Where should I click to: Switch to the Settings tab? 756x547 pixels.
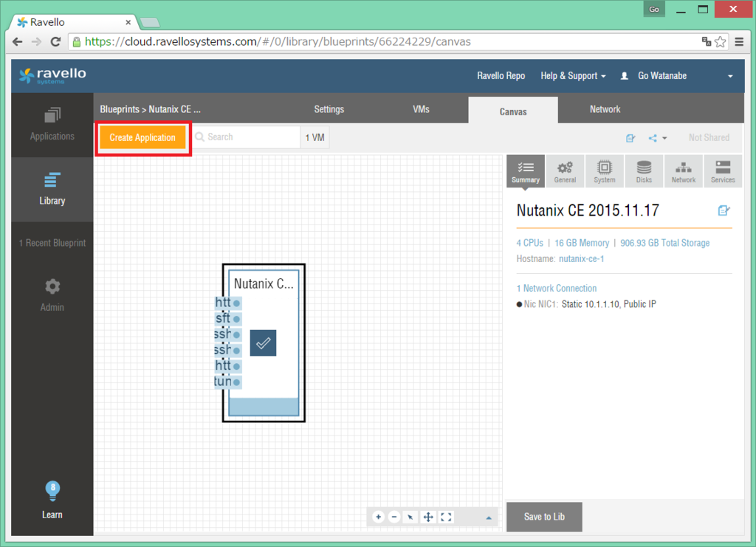click(329, 109)
